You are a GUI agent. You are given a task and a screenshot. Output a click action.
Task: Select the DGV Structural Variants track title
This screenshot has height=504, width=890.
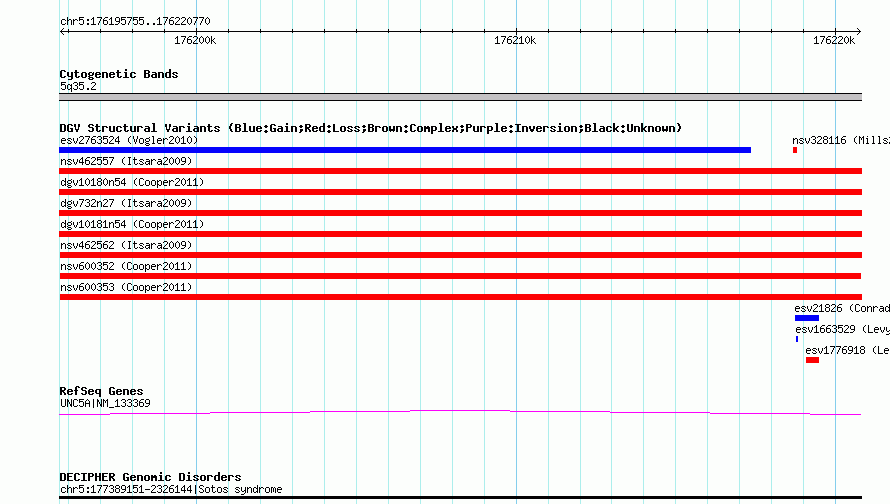pos(371,128)
